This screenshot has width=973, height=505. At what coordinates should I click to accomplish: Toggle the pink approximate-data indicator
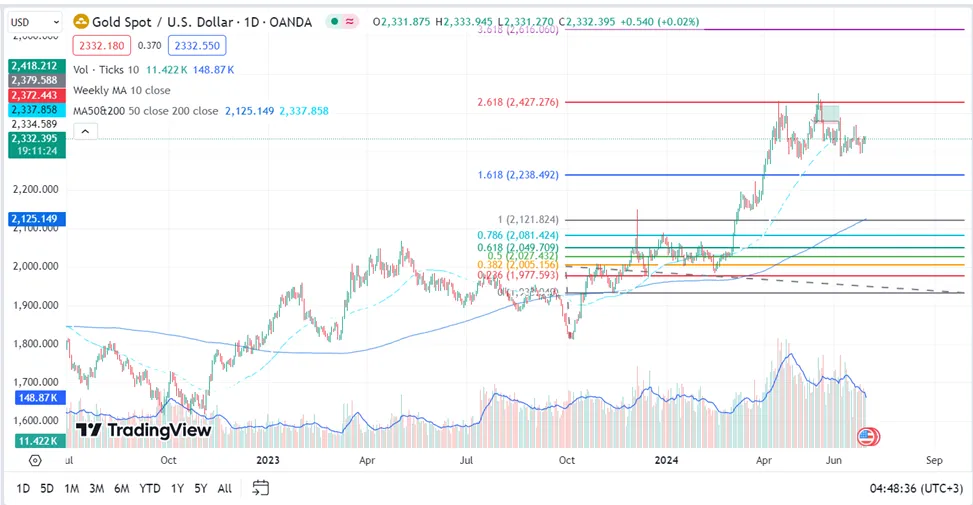coord(350,22)
